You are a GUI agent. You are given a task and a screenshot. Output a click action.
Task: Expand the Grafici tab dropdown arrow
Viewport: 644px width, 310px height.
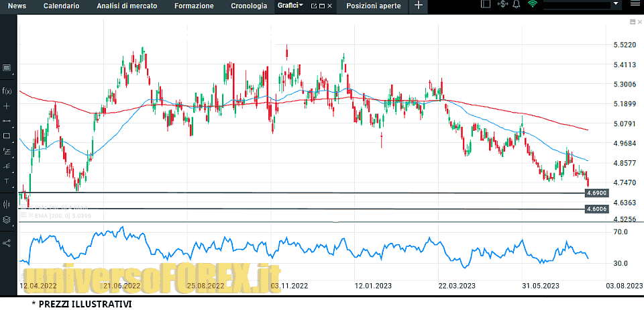[301, 5]
